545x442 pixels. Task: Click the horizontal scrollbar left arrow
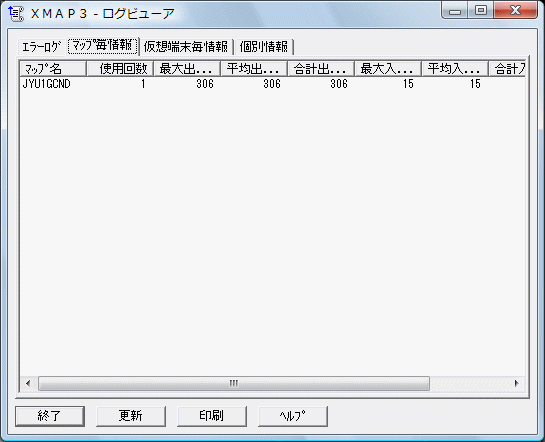coord(28,384)
